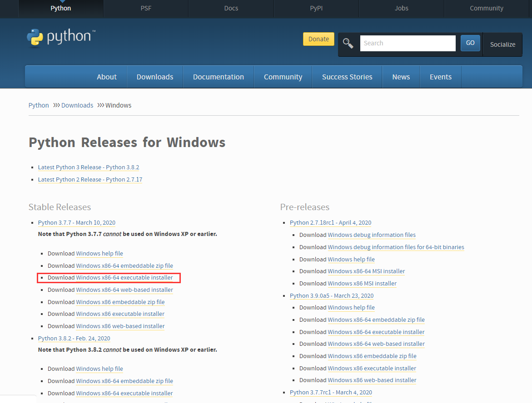
Task: Open the Python 3.7.7 - March 10, 2020 release
Action: point(77,223)
